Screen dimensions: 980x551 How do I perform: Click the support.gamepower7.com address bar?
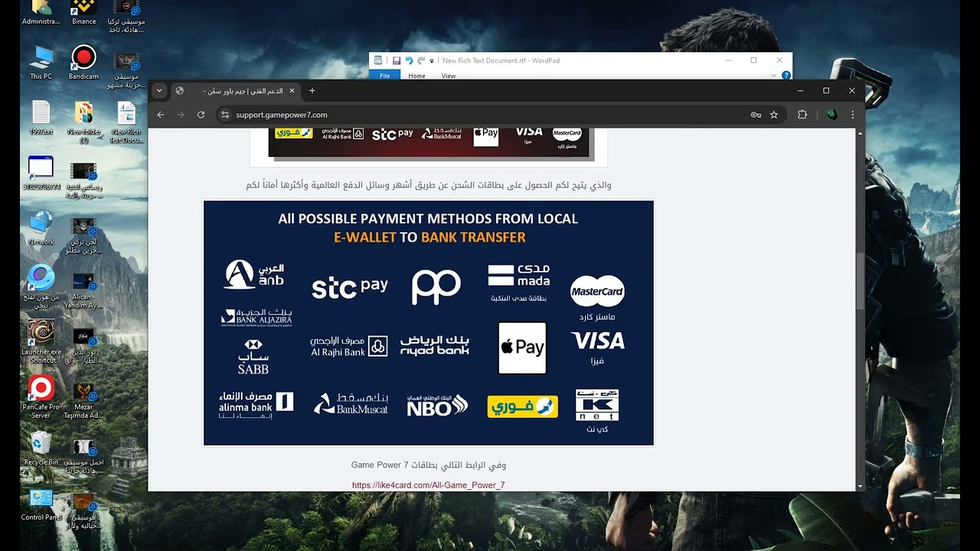[x=490, y=115]
